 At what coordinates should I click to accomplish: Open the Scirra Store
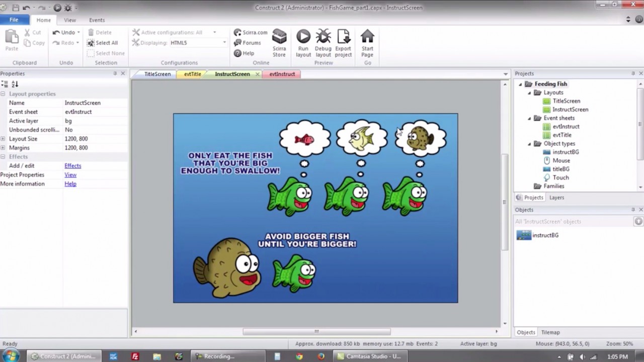pos(279,43)
